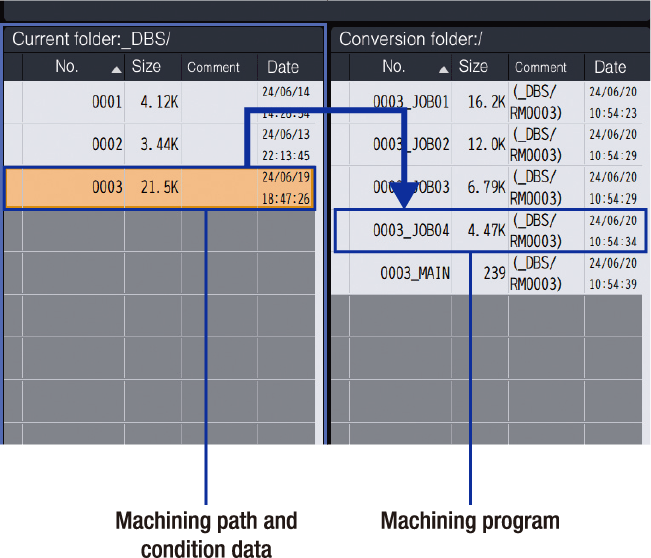Screen dimensions: 651x558
Task: Click date 24/06/20 10:54:39
Action: [613, 273]
